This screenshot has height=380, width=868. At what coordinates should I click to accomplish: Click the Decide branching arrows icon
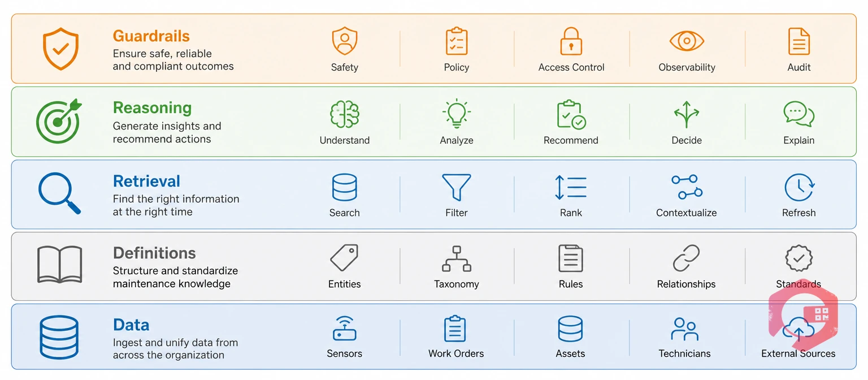(687, 114)
